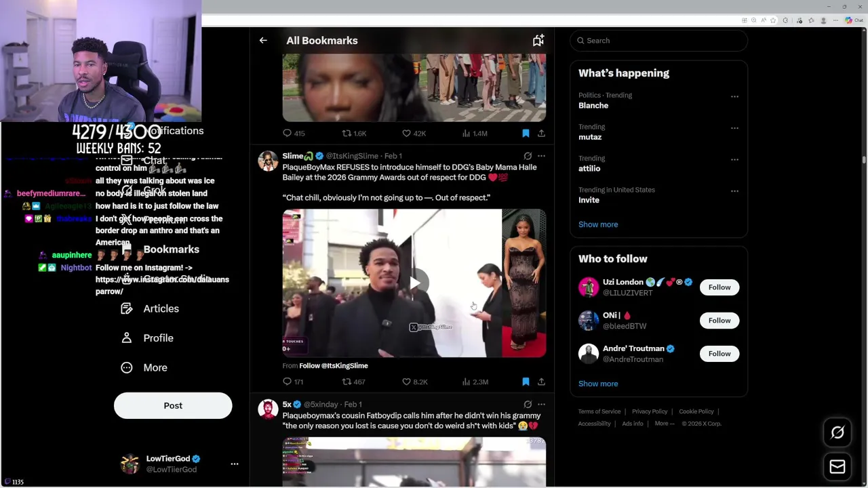Open Follow @ItsKingSlime link under video
The image size is (868, 488).
[x=334, y=366]
